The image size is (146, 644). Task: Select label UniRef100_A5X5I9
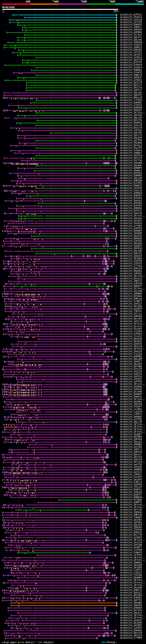coord(131,156)
